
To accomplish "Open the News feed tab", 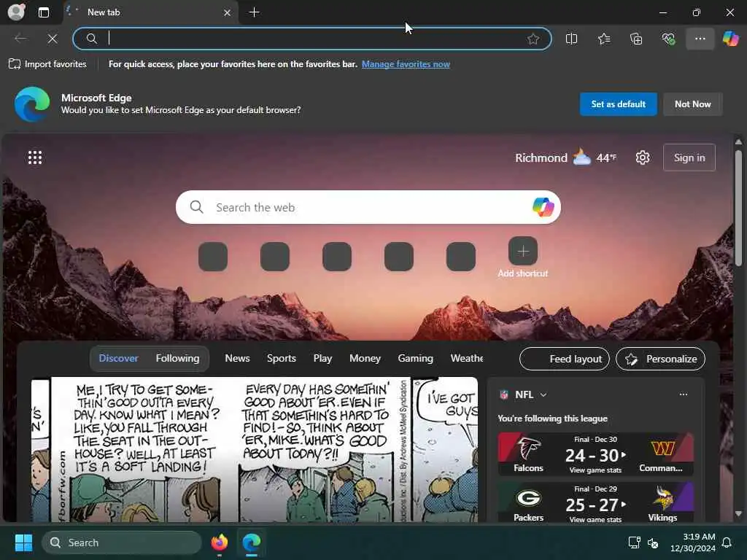I will [237, 358].
